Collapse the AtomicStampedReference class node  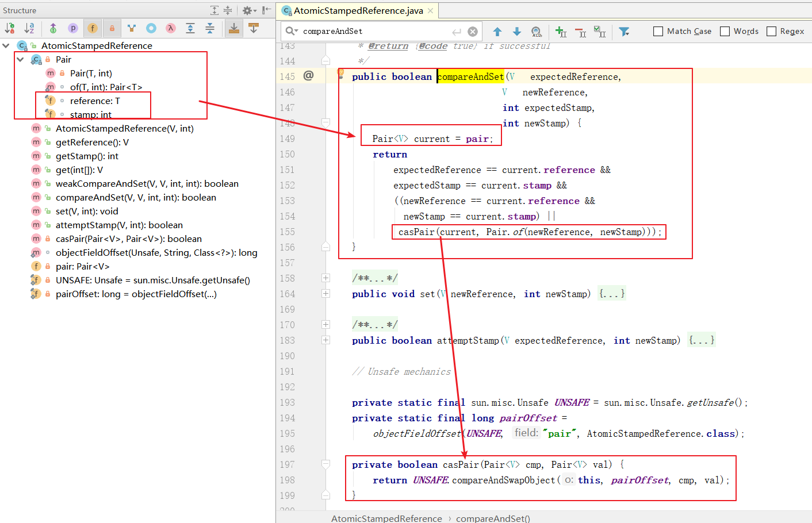point(6,45)
